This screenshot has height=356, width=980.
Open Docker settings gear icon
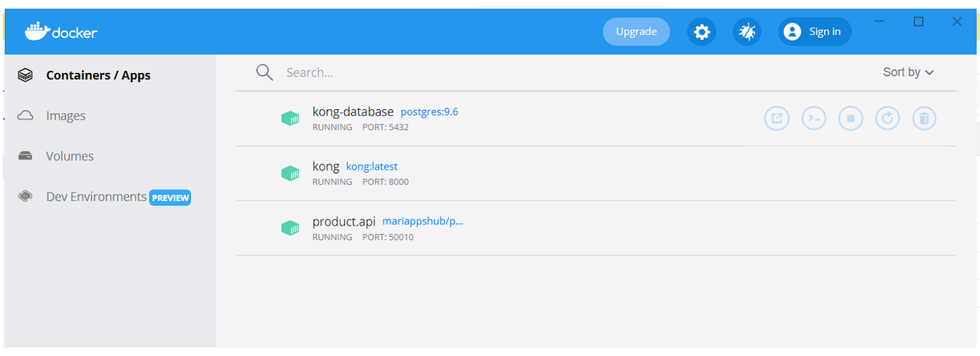pos(701,32)
